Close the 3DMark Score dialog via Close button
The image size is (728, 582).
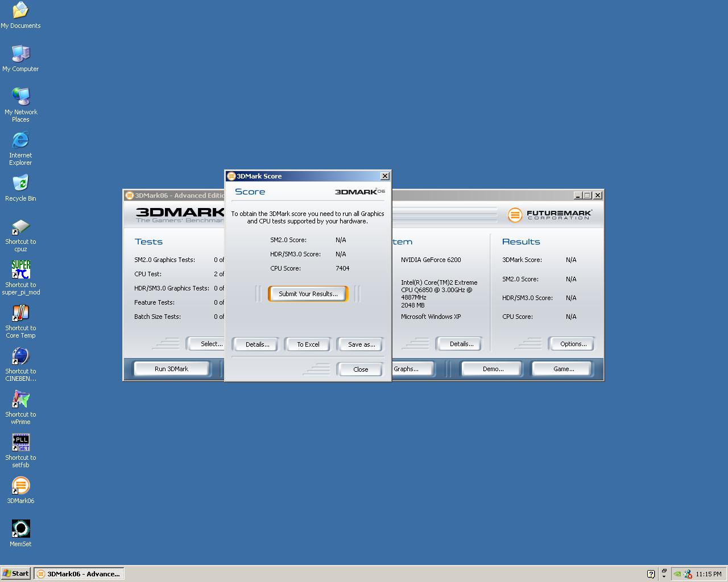coord(361,369)
